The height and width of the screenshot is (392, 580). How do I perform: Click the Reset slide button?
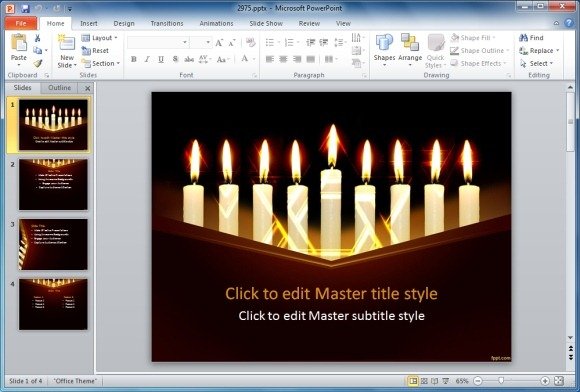(x=95, y=50)
